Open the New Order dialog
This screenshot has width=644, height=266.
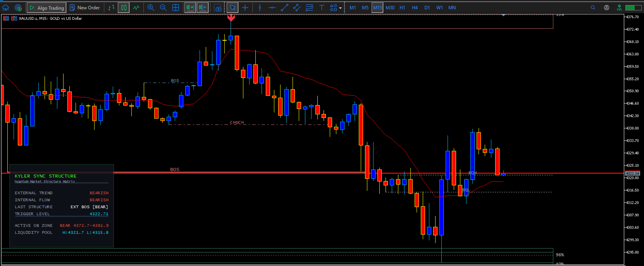[x=84, y=7]
